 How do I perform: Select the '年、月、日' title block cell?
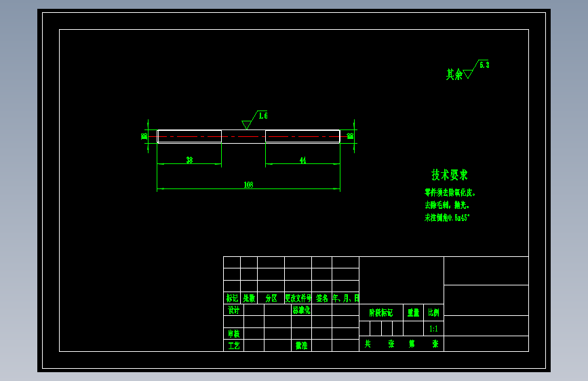[x=345, y=298]
